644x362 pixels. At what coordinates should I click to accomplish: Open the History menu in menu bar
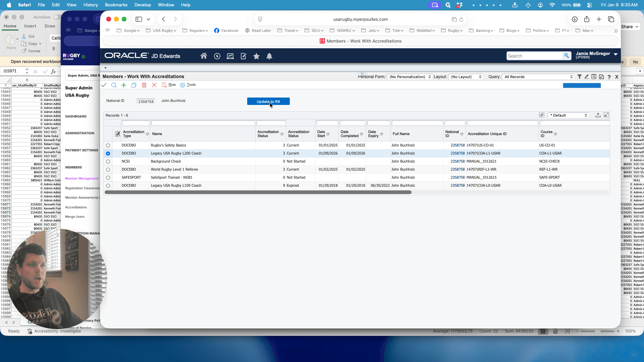coord(91,5)
